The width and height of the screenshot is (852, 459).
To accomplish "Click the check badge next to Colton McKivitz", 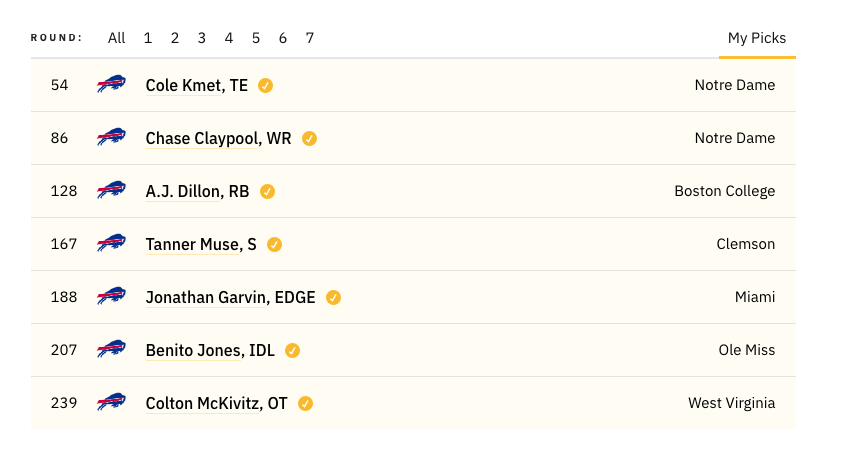I will [305, 404].
